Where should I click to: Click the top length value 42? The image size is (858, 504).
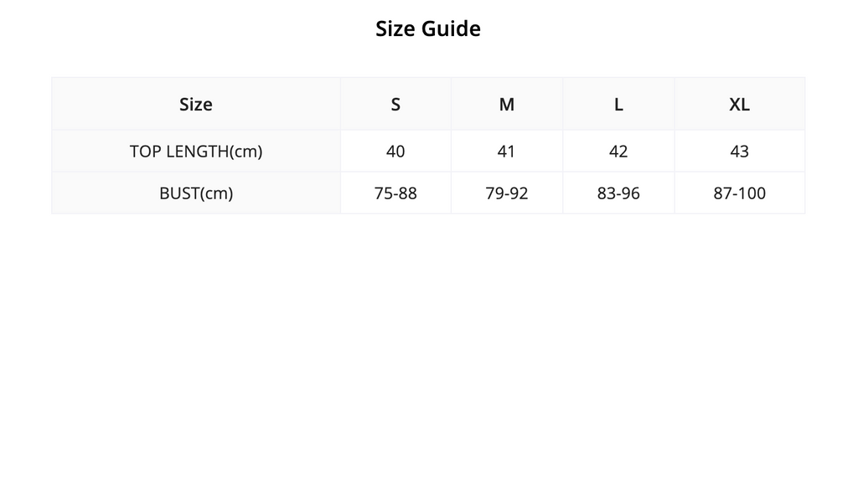point(618,152)
